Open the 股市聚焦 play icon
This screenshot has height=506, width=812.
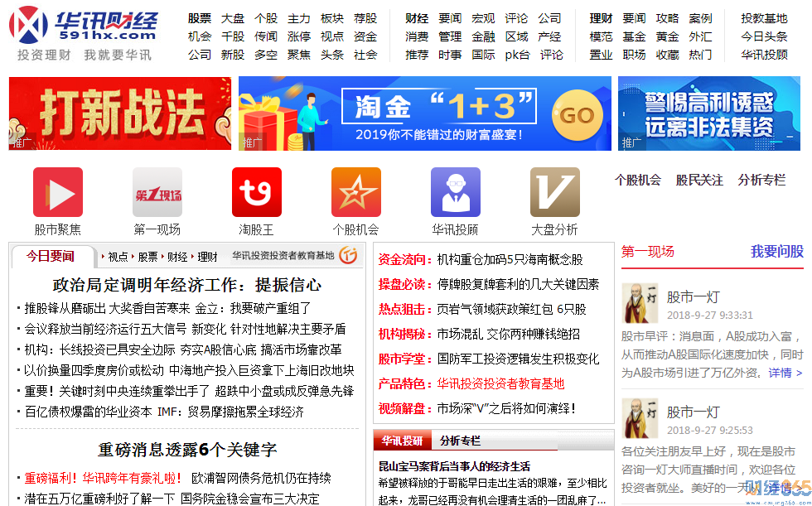(x=58, y=192)
